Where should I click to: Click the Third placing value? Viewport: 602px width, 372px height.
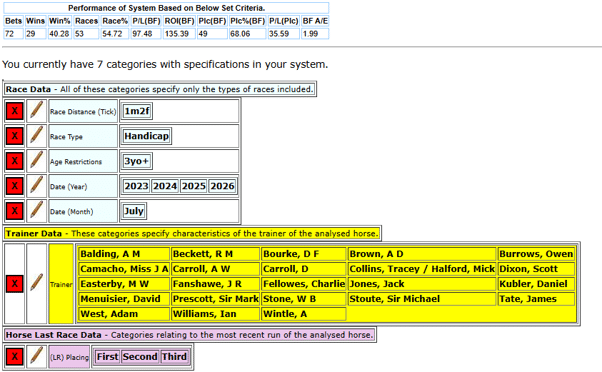tap(174, 357)
